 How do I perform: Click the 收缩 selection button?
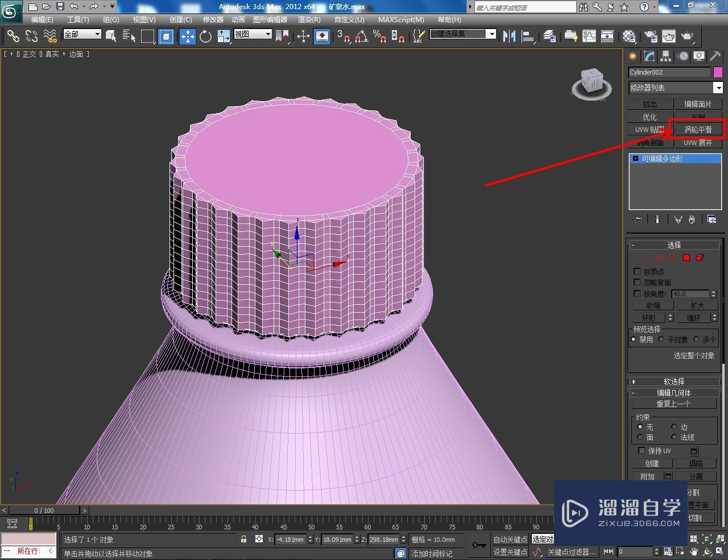[653, 305]
